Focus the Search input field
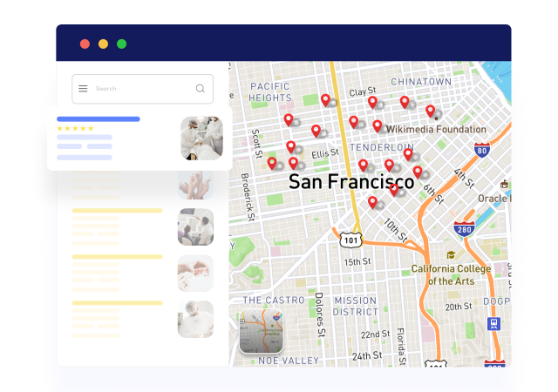This screenshot has width=558, height=392. point(142,89)
